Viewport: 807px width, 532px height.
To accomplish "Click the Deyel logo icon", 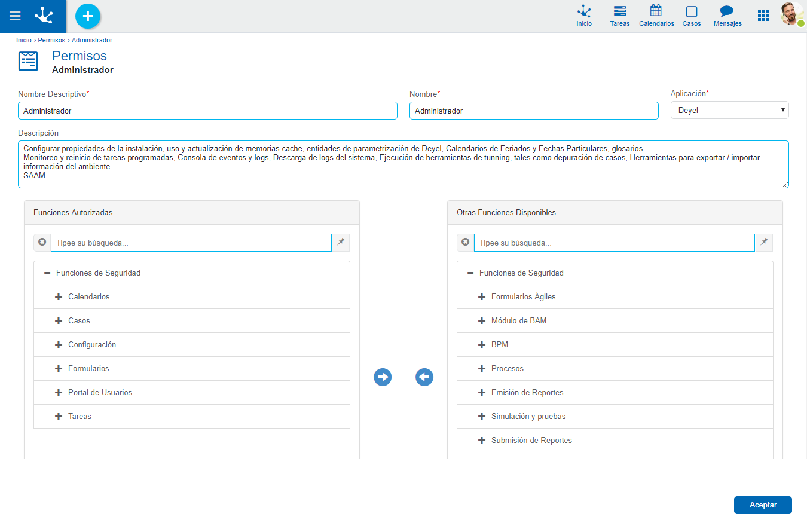I will 44,16.
